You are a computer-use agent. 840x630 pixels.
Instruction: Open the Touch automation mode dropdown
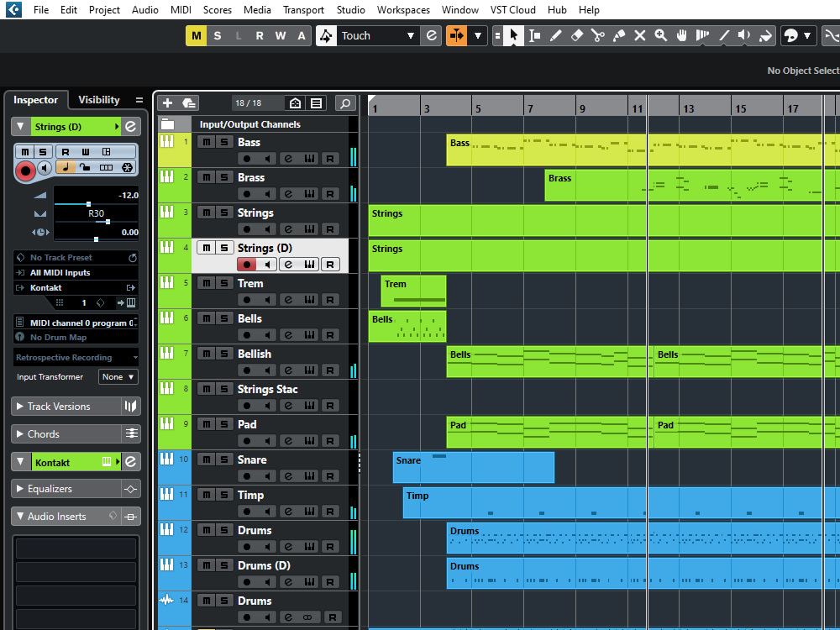point(377,35)
